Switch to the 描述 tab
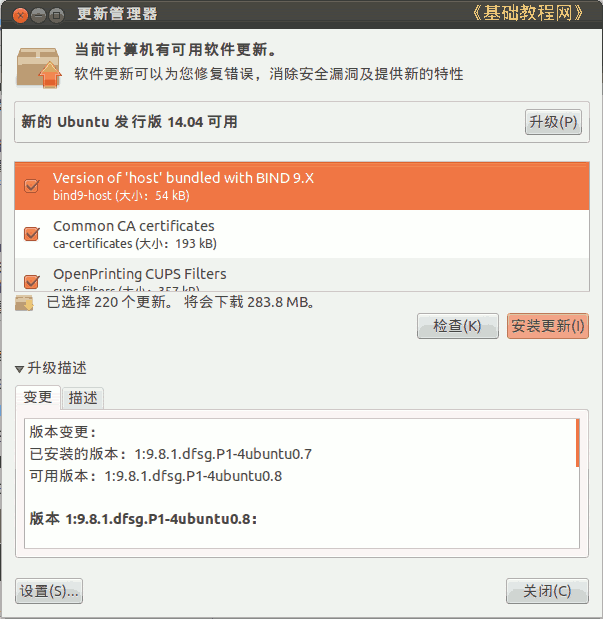Viewport: 603px width, 619px height. [83, 398]
